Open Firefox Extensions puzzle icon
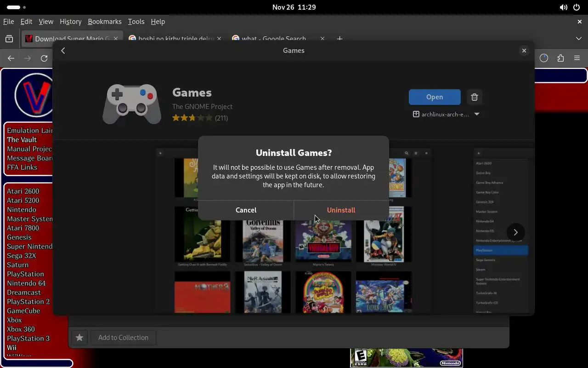 pos(560,58)
